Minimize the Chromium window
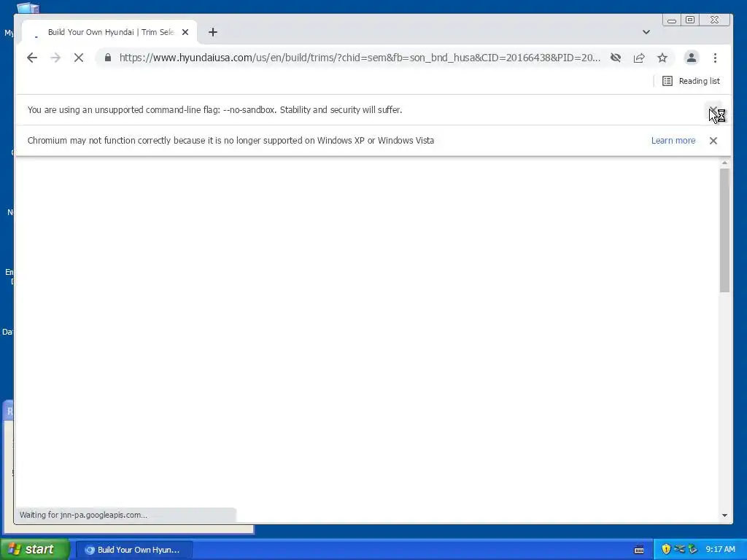Image resolution: width=747 pixels, height=560 pixels. click(x=672, y=20)
